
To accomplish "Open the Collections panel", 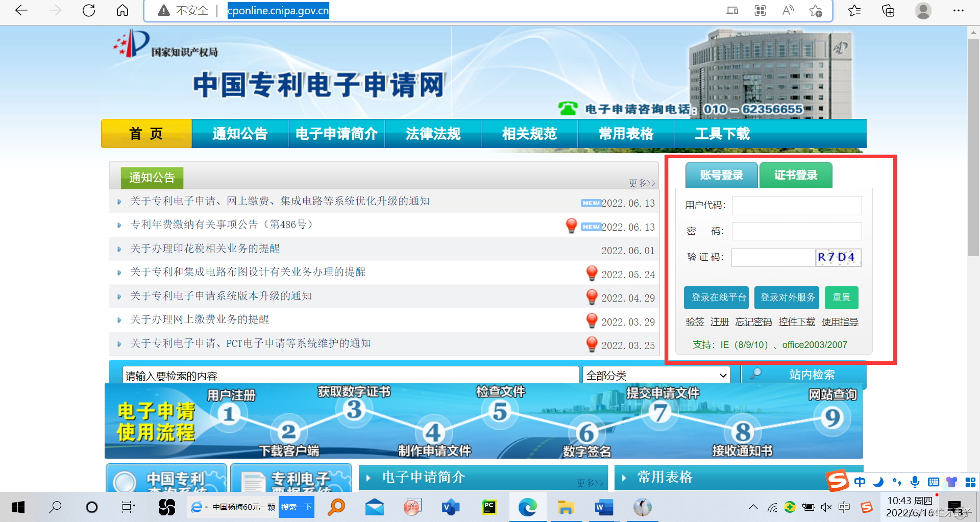I will coord(888,10).
